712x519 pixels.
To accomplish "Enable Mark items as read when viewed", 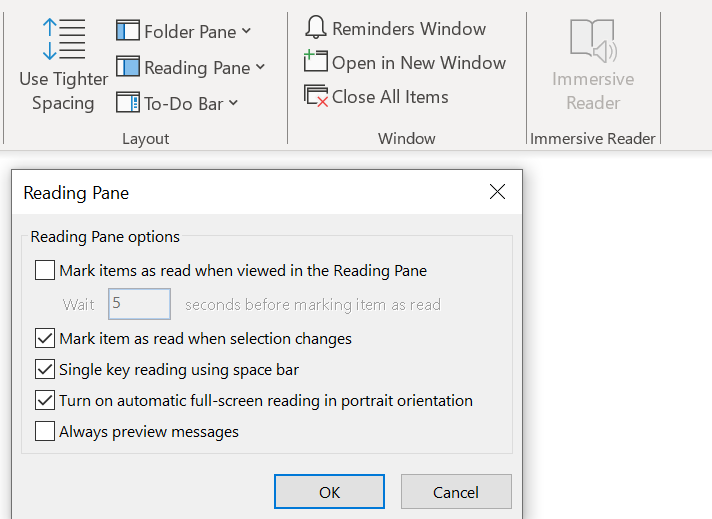I will [45, 270].
